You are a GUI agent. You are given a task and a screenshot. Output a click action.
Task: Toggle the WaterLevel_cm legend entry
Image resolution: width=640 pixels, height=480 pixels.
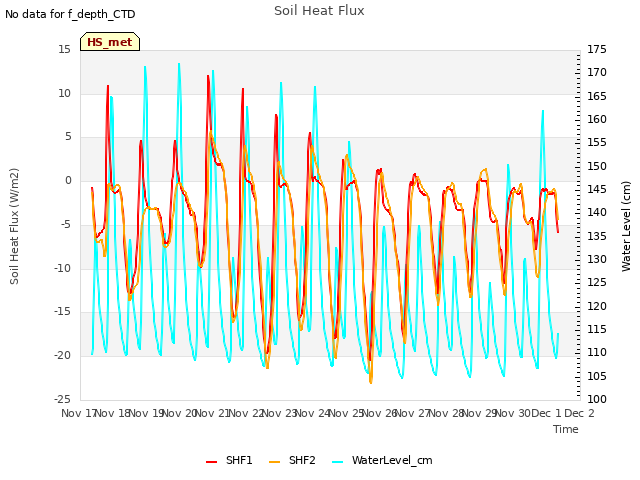point(382,460)
